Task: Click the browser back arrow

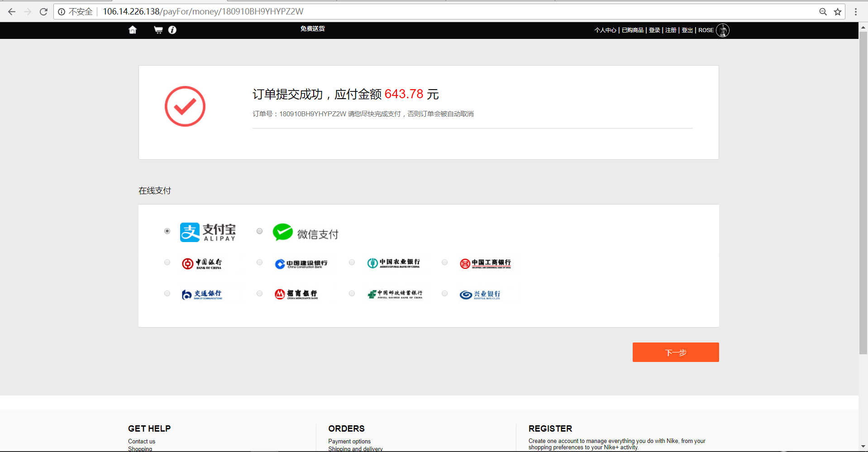Action: [x=12, y=12]
